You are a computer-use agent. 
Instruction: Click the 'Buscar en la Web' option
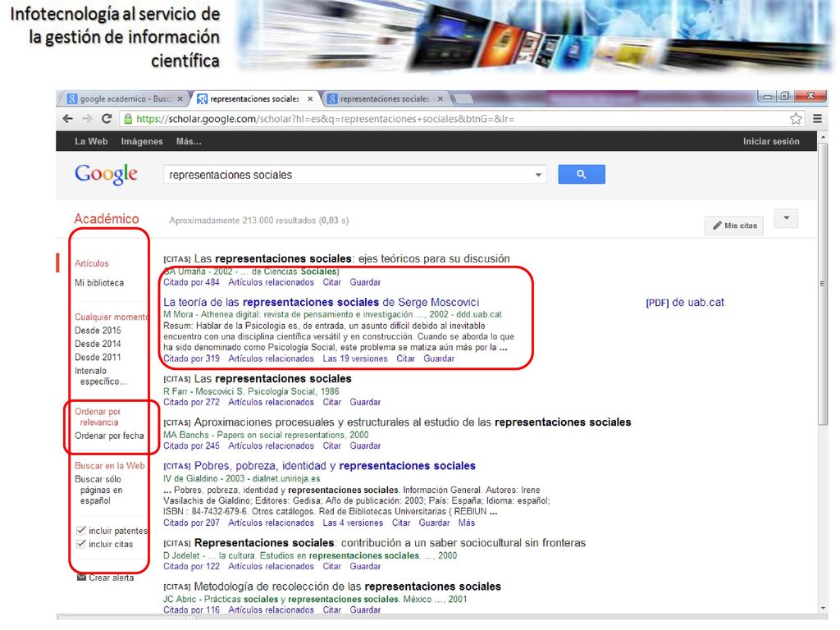[x=110, y=466]
